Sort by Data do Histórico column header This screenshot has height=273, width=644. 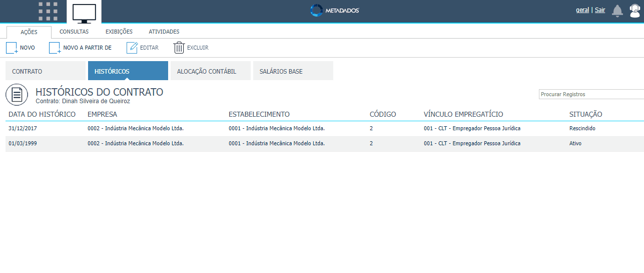tap(42, 114)
